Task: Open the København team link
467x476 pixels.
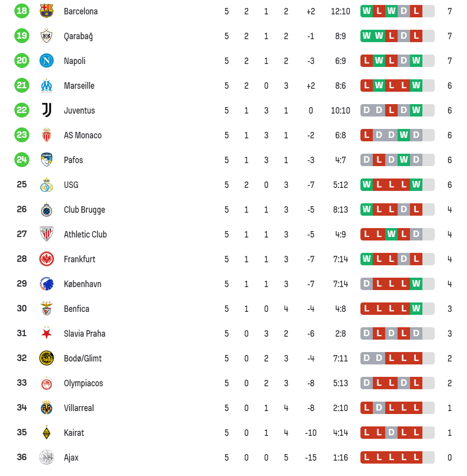Action: coord(82,284)
